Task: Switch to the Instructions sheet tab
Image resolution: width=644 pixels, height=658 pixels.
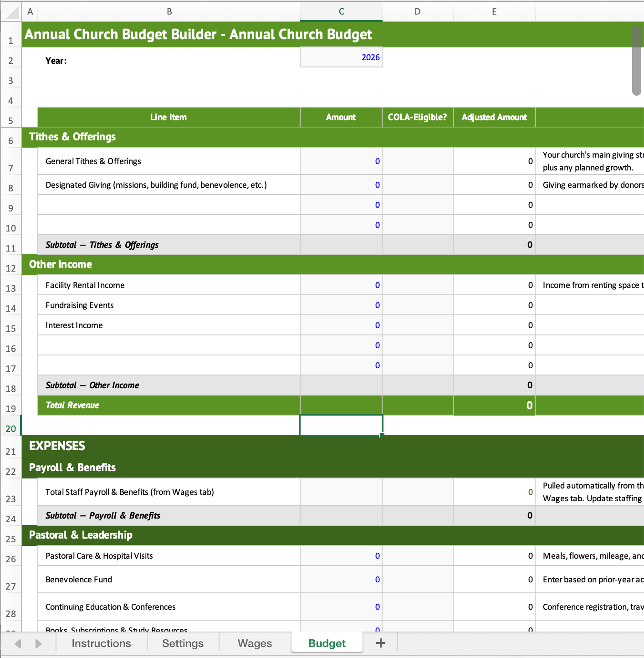Action: click(x=101, y=643)
